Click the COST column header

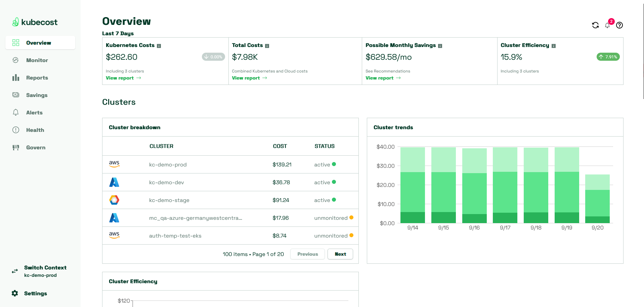[280, 146]
